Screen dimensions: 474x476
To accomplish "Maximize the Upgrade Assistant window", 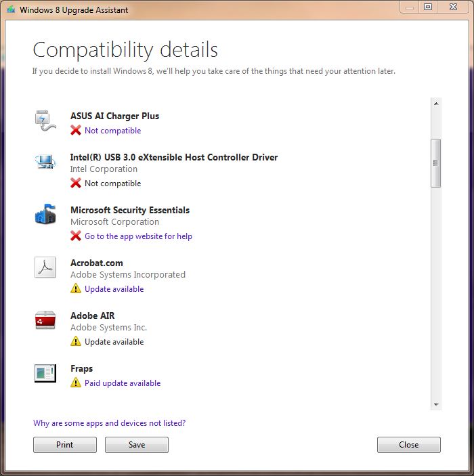I will (x=428, y=7).
